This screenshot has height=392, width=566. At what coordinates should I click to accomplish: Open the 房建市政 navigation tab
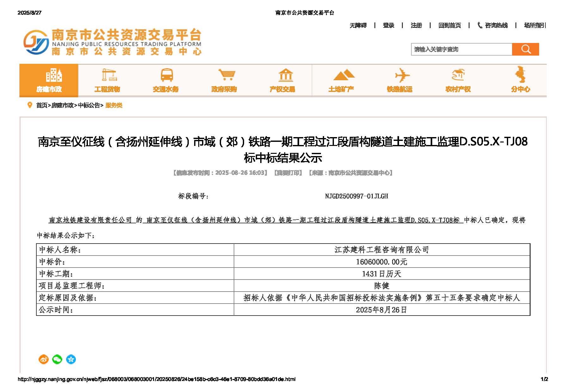pyautogui.click(x=49, y=80)
